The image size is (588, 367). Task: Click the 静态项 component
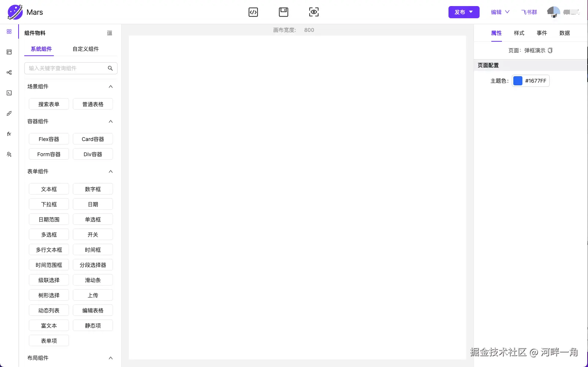point(93,325)
